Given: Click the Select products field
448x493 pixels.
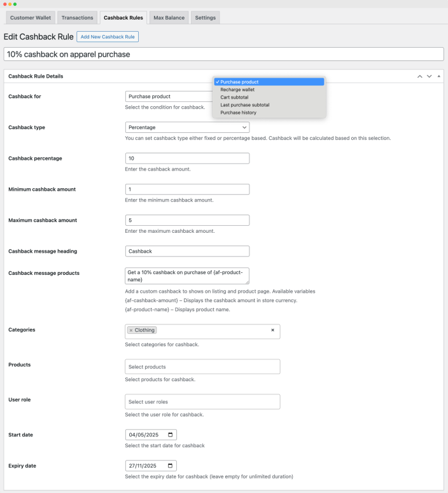Looking at the screenshot, I should click(202, 366).
